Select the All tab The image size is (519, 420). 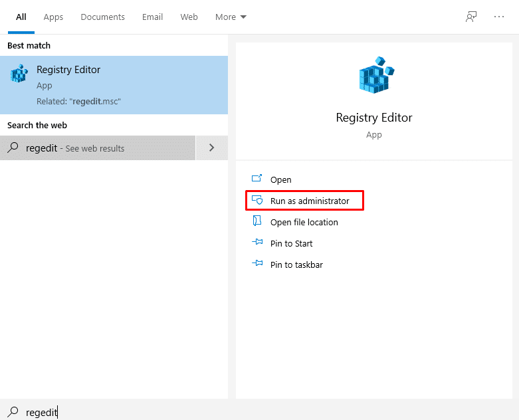[x=21, y=17]
